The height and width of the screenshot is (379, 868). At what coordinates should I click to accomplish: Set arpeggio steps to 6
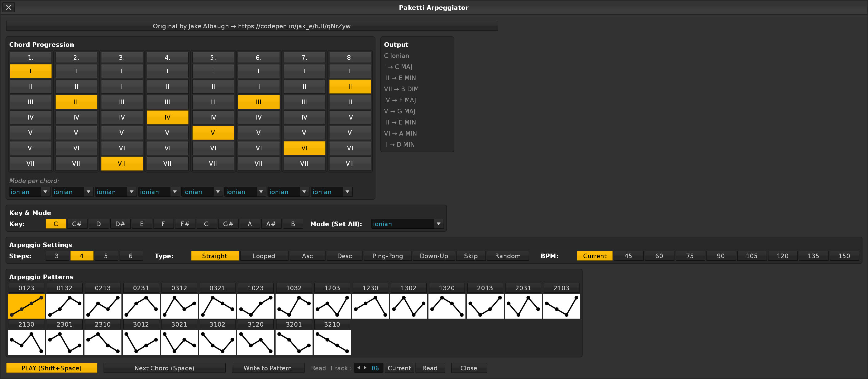pos(131,256)
